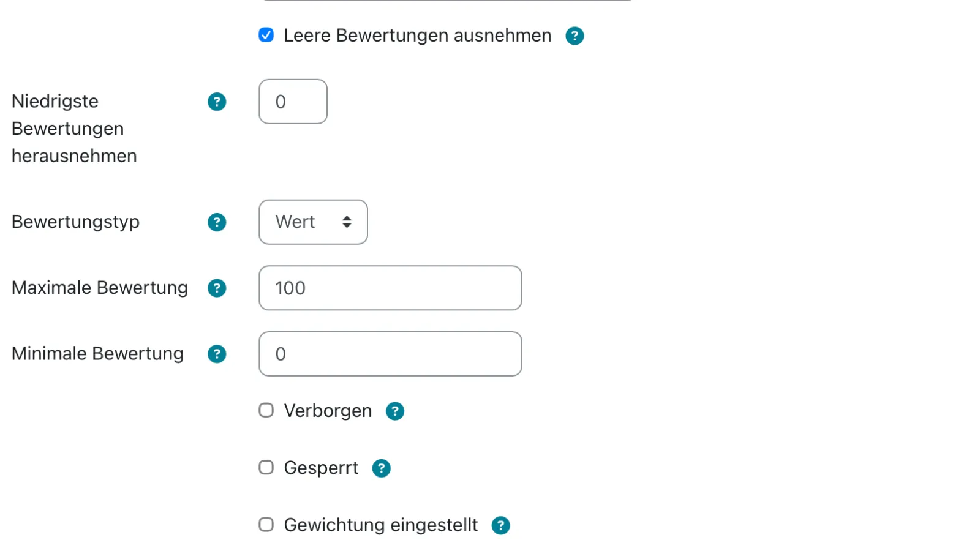
Task: Select the Minimale Bewertung input field
Action: coord(390,353)
